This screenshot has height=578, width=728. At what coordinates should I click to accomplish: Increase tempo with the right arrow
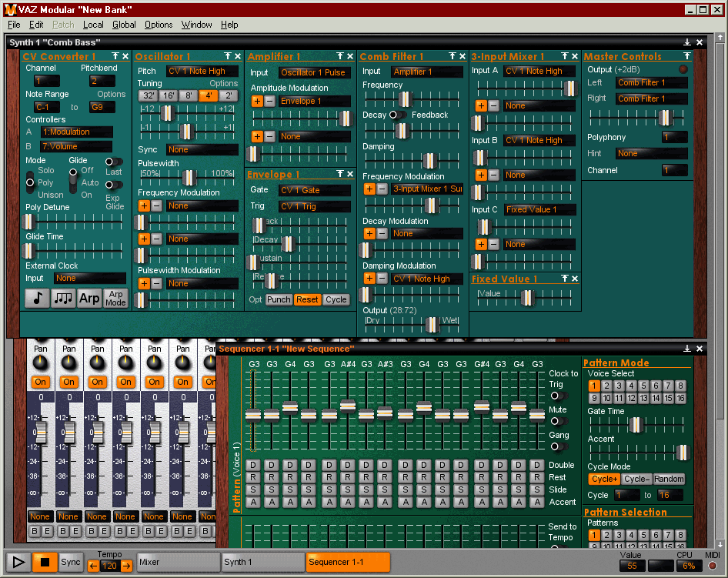[x=126, y=566]
